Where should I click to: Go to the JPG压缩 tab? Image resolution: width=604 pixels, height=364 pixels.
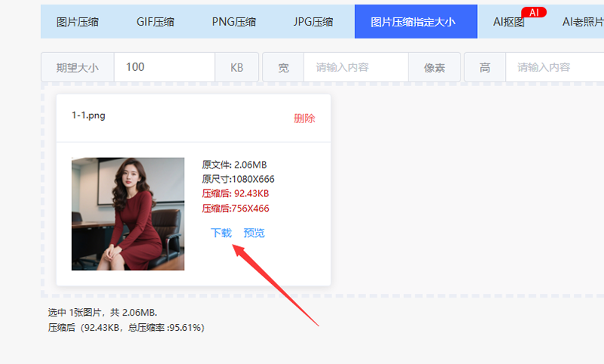point(313,22)
